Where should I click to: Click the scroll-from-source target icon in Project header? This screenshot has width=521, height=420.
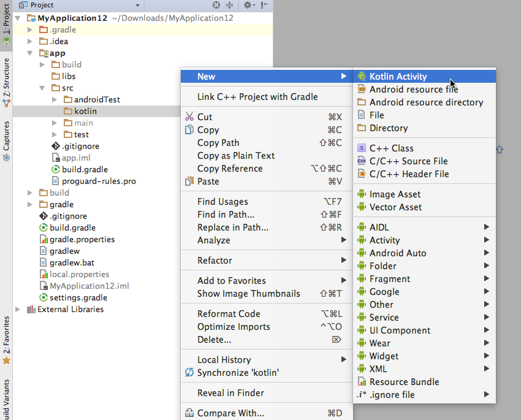[x=216, y=5]
